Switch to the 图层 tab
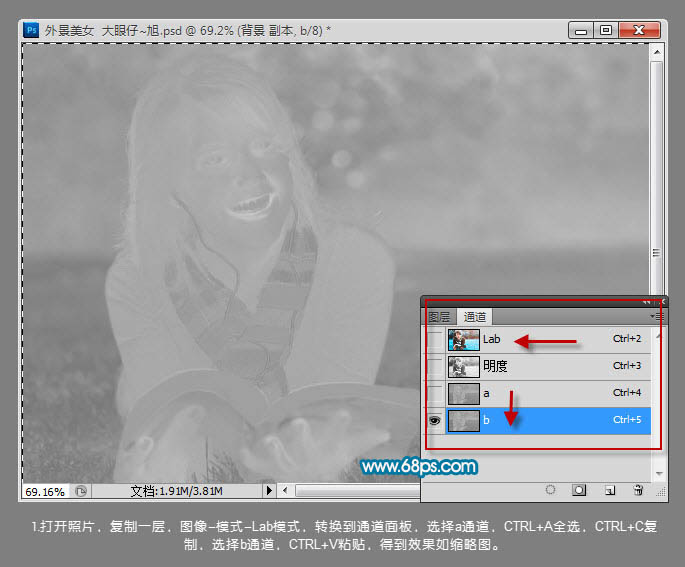 click(x=439, y=317)
